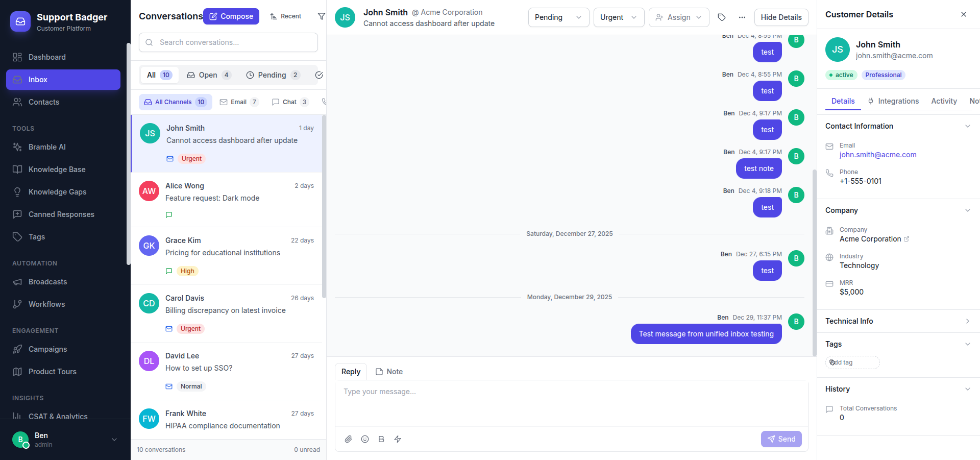Click the Compose button
Viewport: 980px width, 460px height.
pos(231,16)
